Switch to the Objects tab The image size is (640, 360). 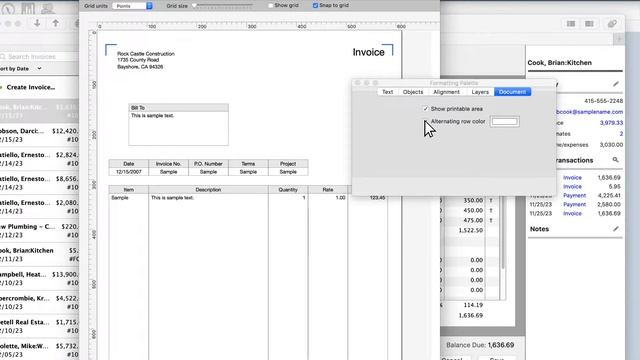coord(413,92)
